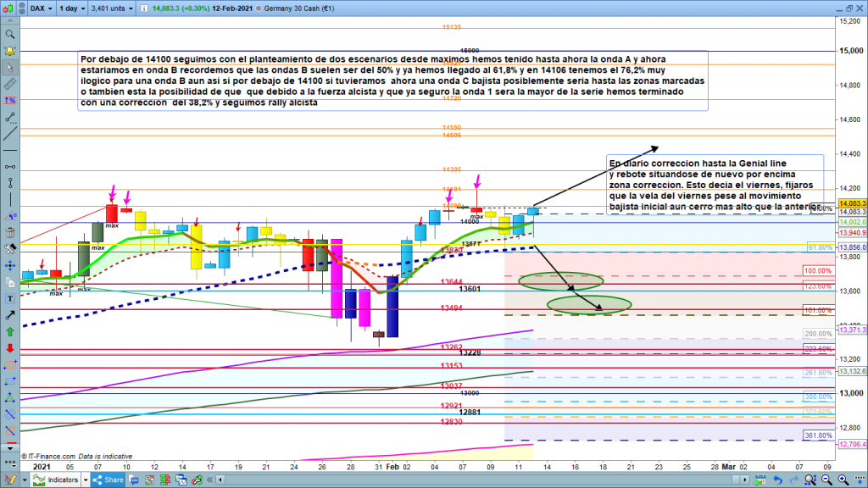Viewport: 868px width, 488px height.
Task: Select the magnifier zoom tool
Action: coord(10,35)
